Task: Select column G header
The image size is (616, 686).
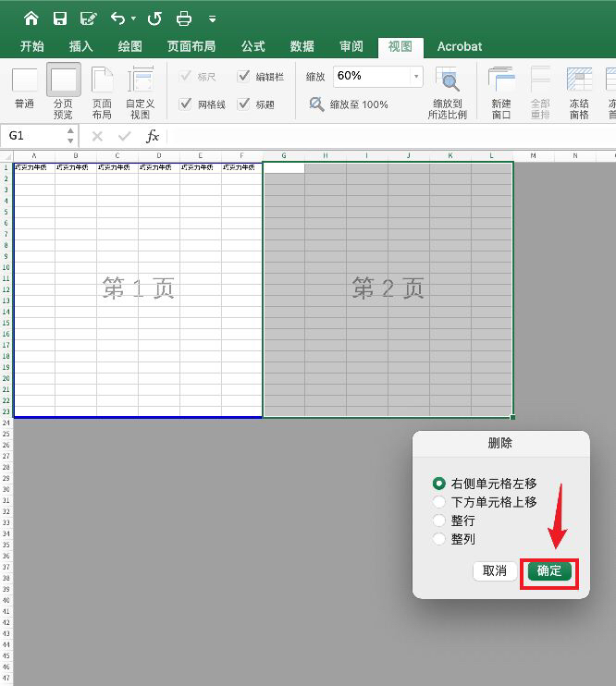Action: [x=284, y=155]
